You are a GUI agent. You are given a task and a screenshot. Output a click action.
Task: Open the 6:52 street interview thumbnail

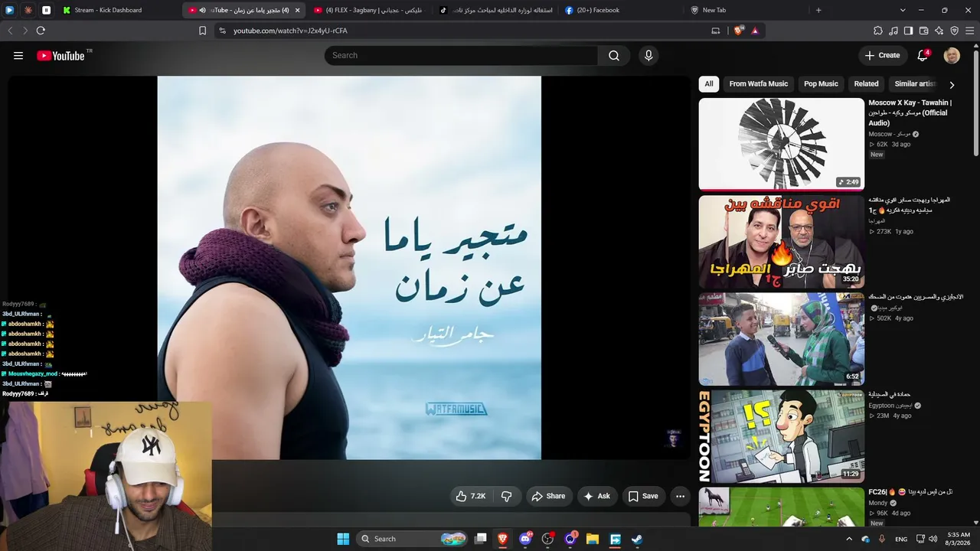(x=781, y=339)
